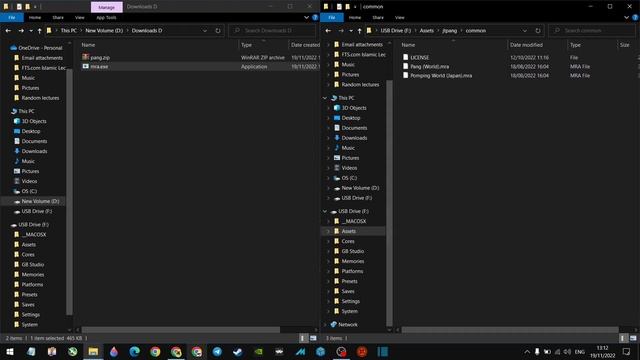Click Back arrow in common window
Viewport: 640px width, 360px height.
(x=328, y=31)
